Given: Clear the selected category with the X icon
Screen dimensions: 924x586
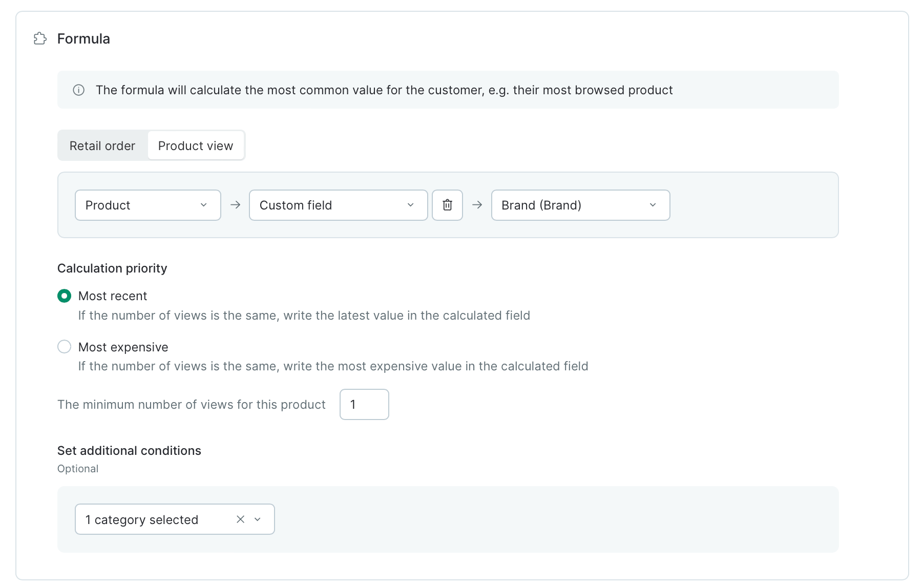Looking at the screenshot, I should pyautogui.click(x=240, y=519).
